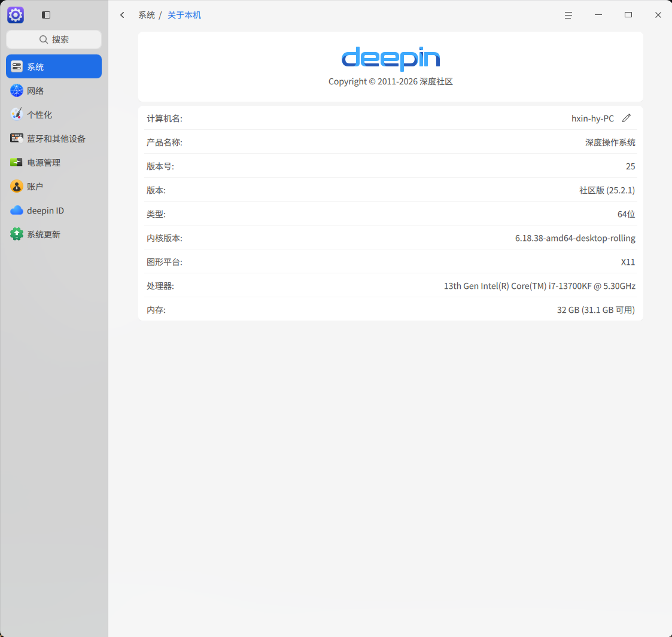Click the graphics platform value X11
The height and width of the screenshot is (637, 672).
(628, 262)
